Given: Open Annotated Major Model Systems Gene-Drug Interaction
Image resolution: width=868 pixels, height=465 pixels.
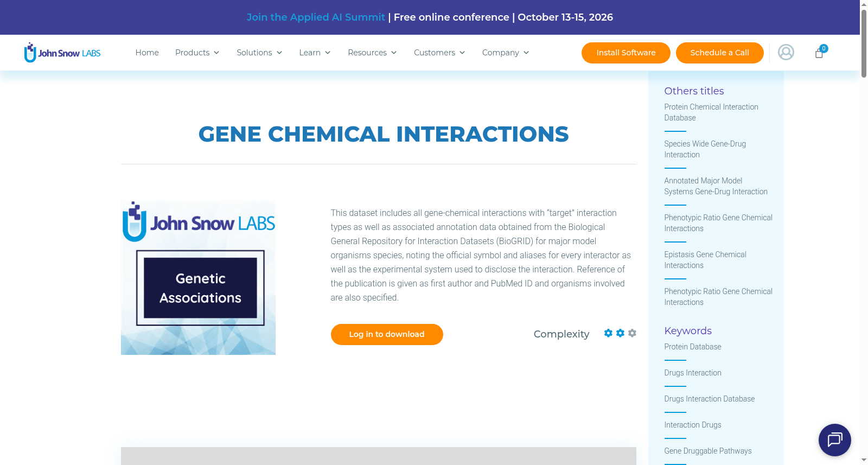Looking at the screenshot, I should click(716, 186).
